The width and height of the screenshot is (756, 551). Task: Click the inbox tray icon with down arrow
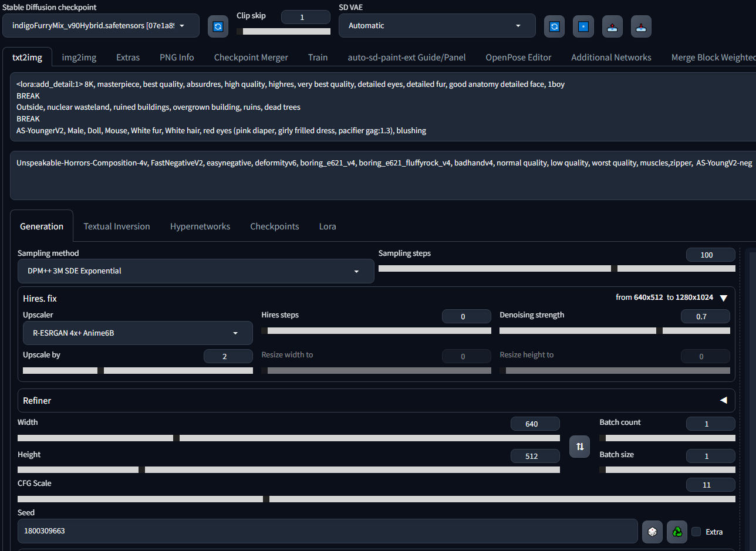641,26
